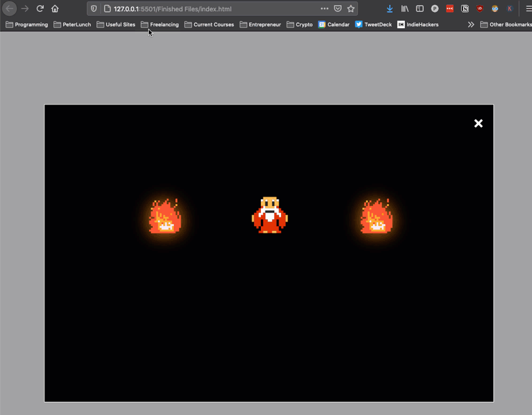Open the Notion web clipper extension icon
The height and width of the screenshot is (415, 532).
click(465, 9)
